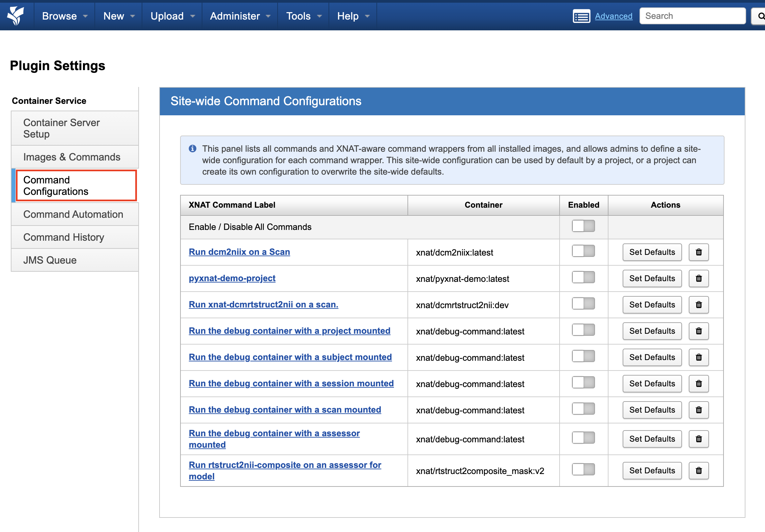Enable rtstruct2nii-composite on an assessor command
The width and height of the screenshot is (765, 532).
coord(584,469)
